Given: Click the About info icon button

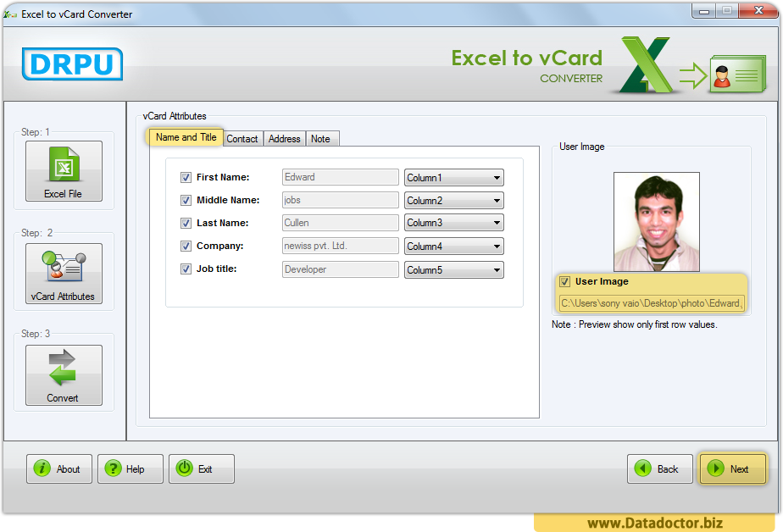Looking at the screenshot, I should tap(59, 468).
